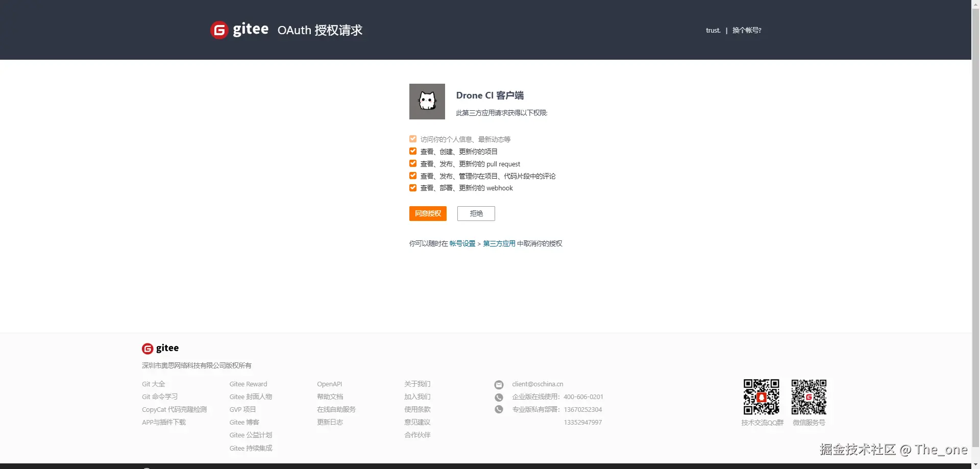Open the 关于我们 footer link
Viewport: 980px width, 469px height.
(418, 384)
